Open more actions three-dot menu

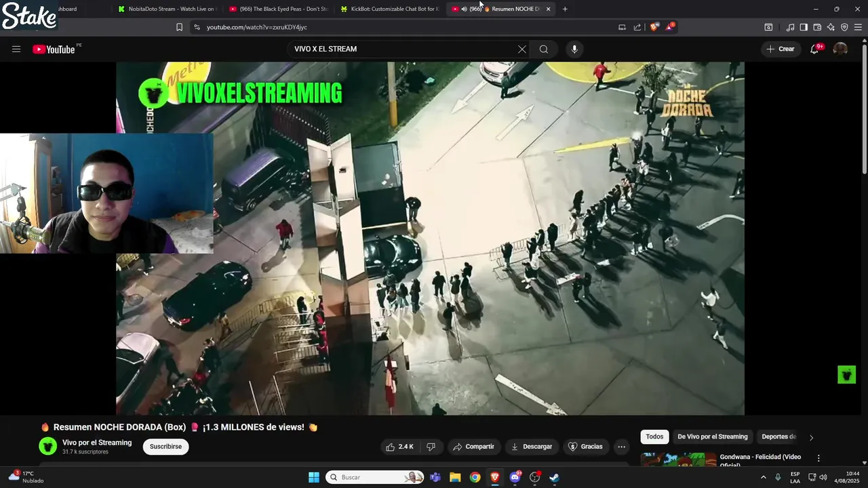pyautogui.click(x=621, y=447)
